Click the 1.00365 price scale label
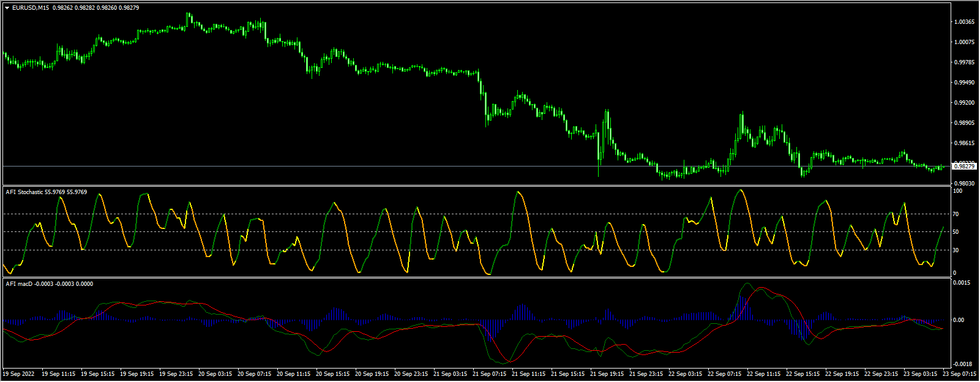Screen dimensions: 980x382 tap(965, 22)
